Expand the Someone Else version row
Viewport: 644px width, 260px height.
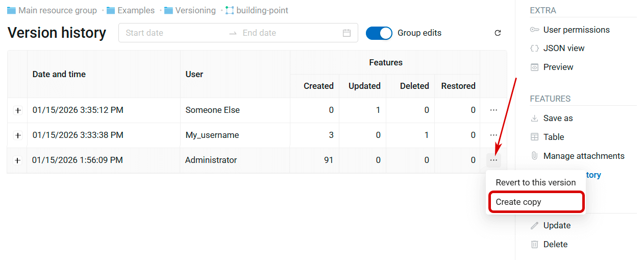[18, 110]
